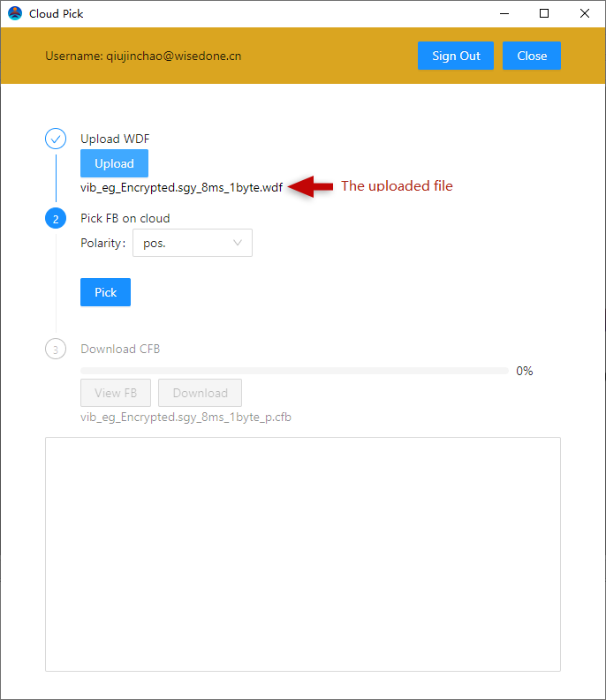Click the step 2 number circle icon

tap(56, 219)
